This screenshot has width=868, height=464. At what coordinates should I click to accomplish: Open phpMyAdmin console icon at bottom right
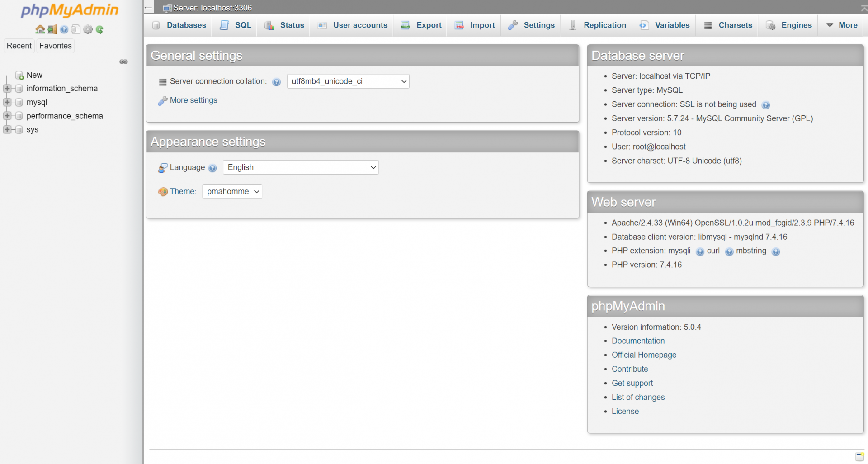pyautogui.click(x=859, y=456)
